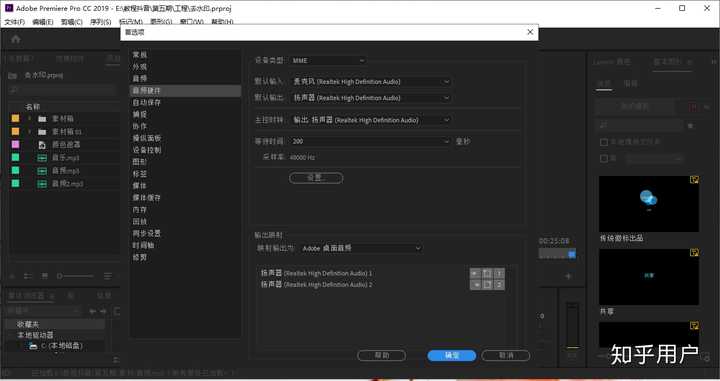Screen dimensions: 720x381
Task: Click media browser forward arrow icon
Action: click(x=103, y=311)
